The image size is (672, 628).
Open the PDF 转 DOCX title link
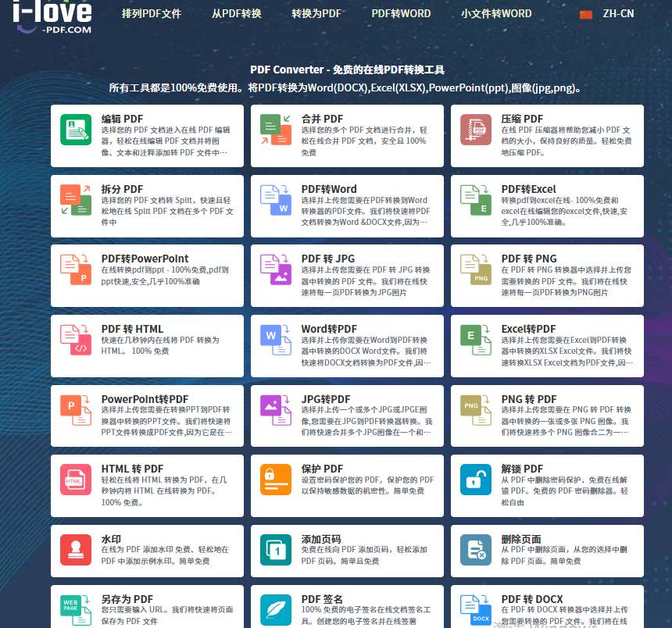tap(532, 599)
